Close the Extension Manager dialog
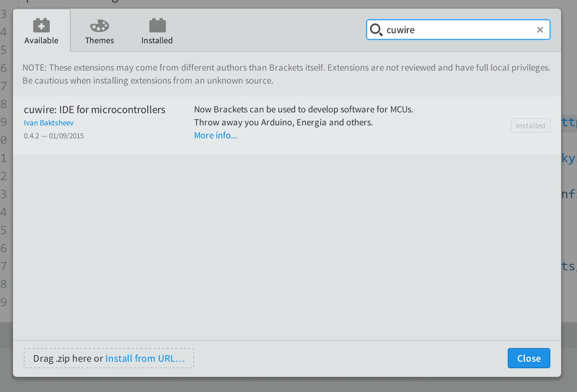Image resolution: width=577 pixels, height=392 pixels. pyautogui.click(x=529, y=358)
